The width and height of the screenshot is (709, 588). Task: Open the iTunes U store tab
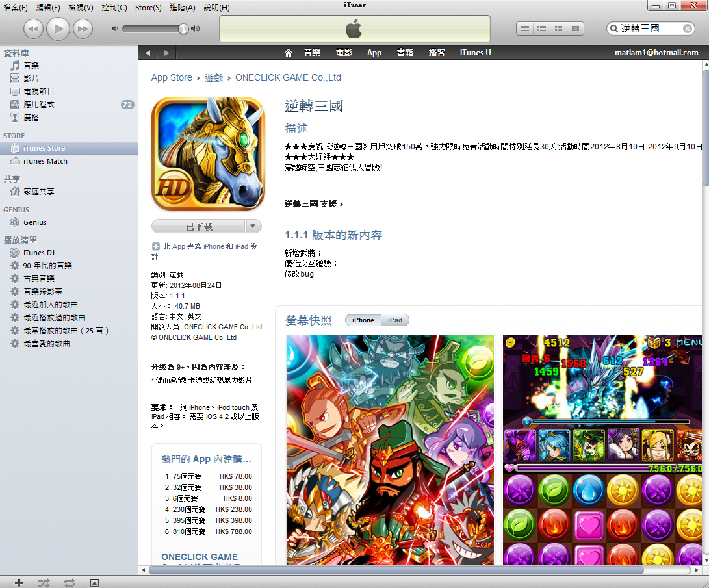click(x=475, y=53)
